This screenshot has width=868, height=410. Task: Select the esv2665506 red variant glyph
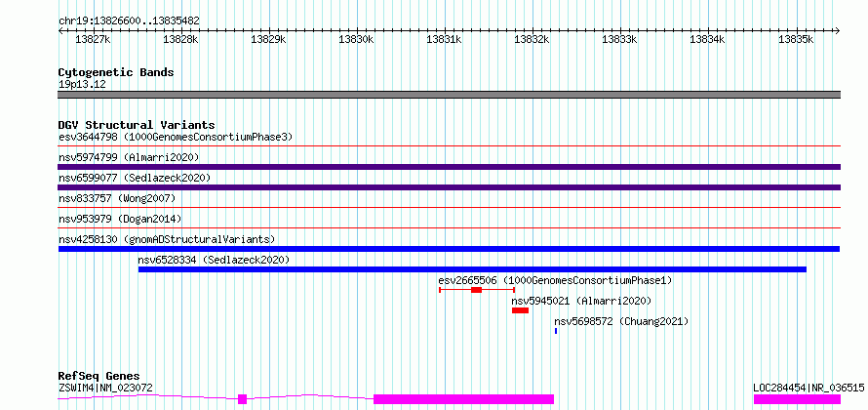pos(477,290)
